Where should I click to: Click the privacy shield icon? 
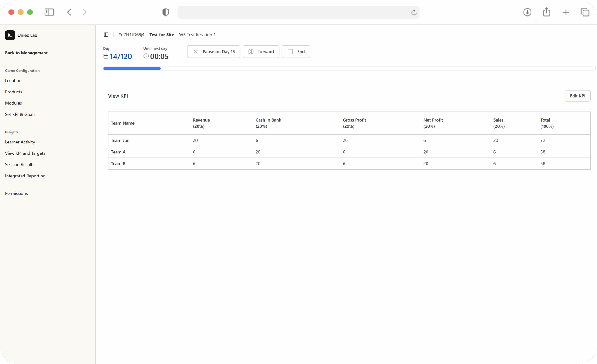point(166,12)
